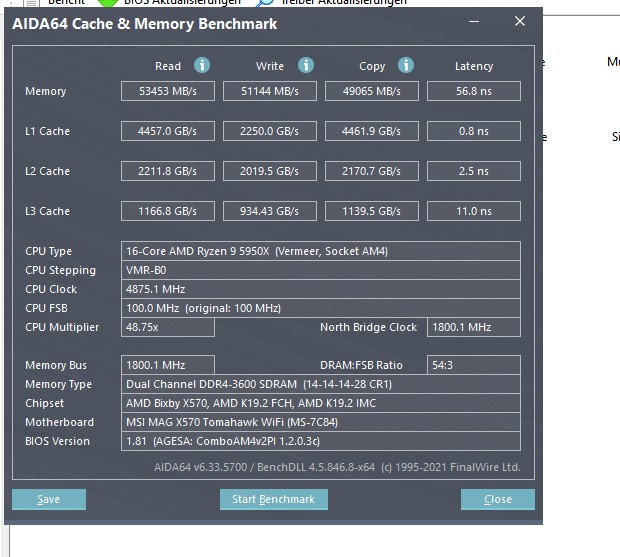Click the CPU Multiplier value 48.75x
Image resolution: width=620 pixels, height=557 pixels.
(x=168, y=327)
